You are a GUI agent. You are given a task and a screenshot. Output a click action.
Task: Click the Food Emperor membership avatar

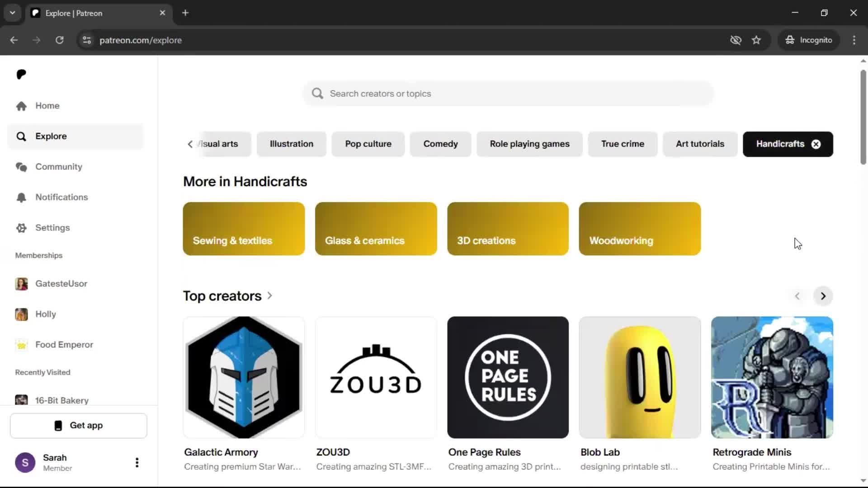[x=21, y=345]
